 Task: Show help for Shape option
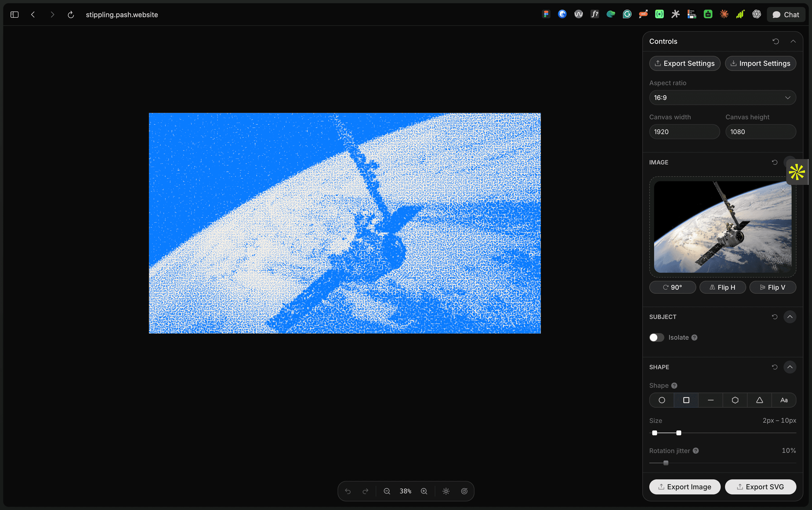pyautogui.click(x=674, y=386)
